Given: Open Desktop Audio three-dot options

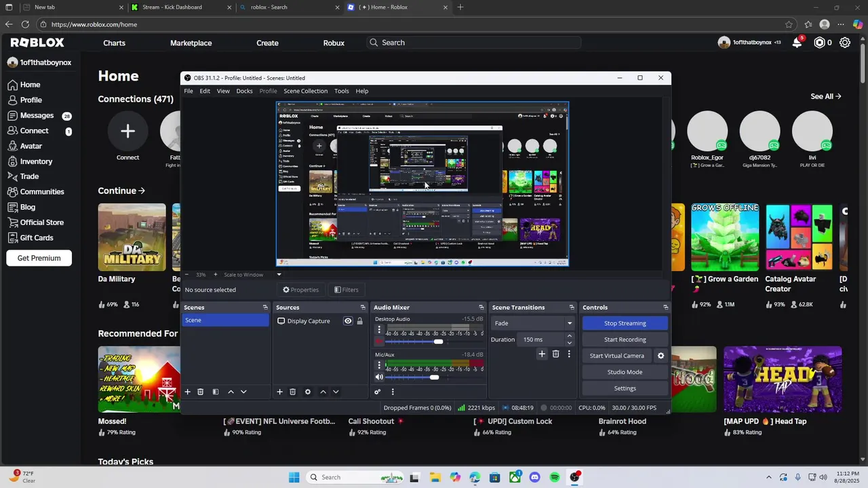Looking at the screenshot, I should coord(379,329).
